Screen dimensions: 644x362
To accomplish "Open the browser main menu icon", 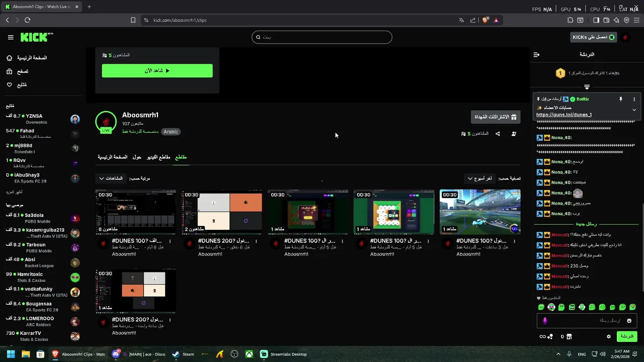I will point(637,20).
